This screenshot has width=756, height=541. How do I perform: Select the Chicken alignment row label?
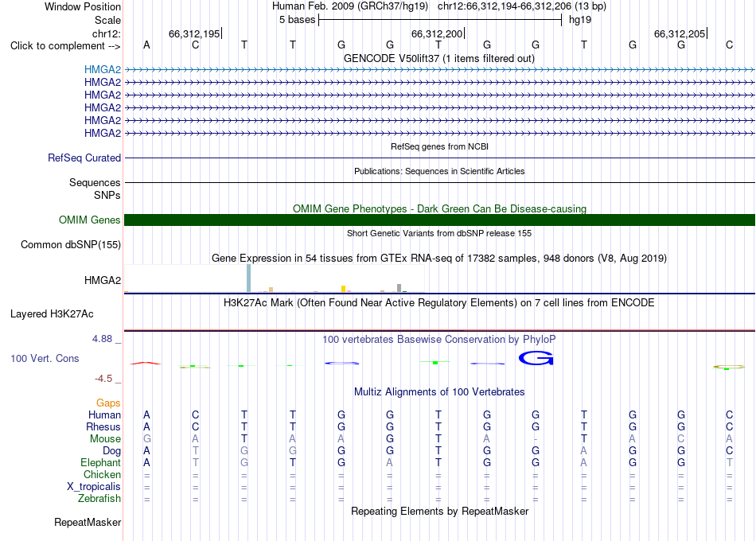102,474
